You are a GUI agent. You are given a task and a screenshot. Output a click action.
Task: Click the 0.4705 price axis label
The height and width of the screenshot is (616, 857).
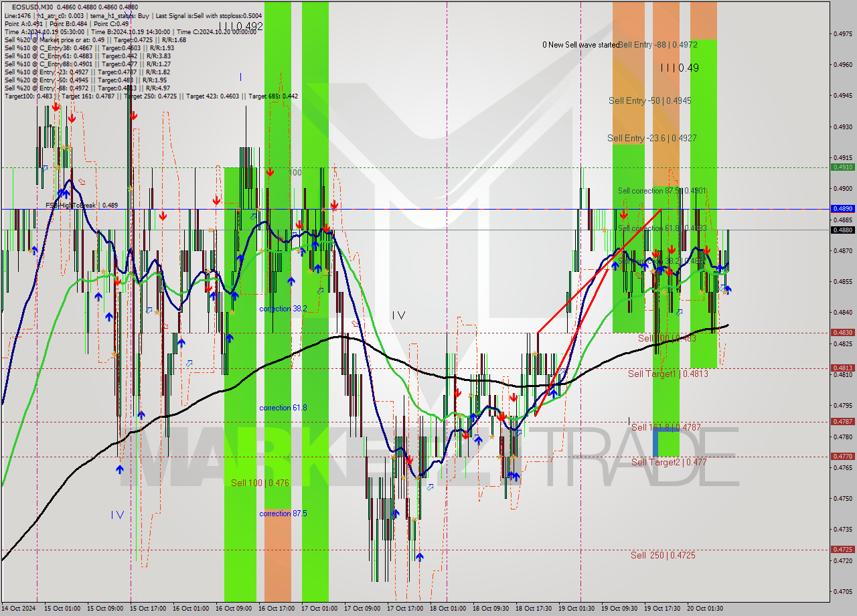point(842,591)
